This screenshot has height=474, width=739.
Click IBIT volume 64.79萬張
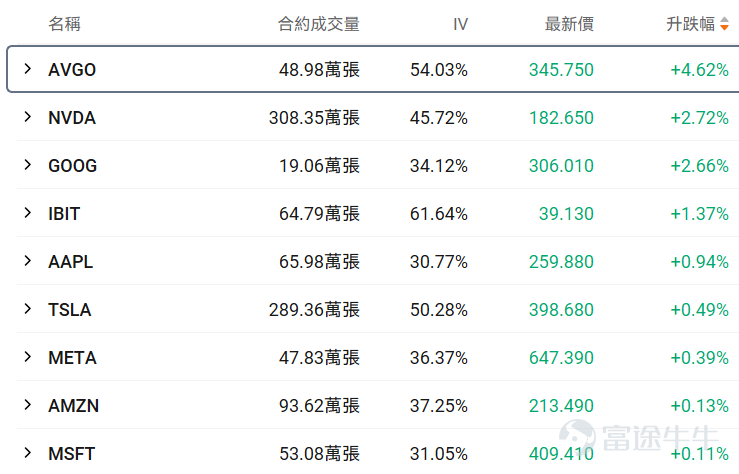pyautogui.click(x=320, y=214)
